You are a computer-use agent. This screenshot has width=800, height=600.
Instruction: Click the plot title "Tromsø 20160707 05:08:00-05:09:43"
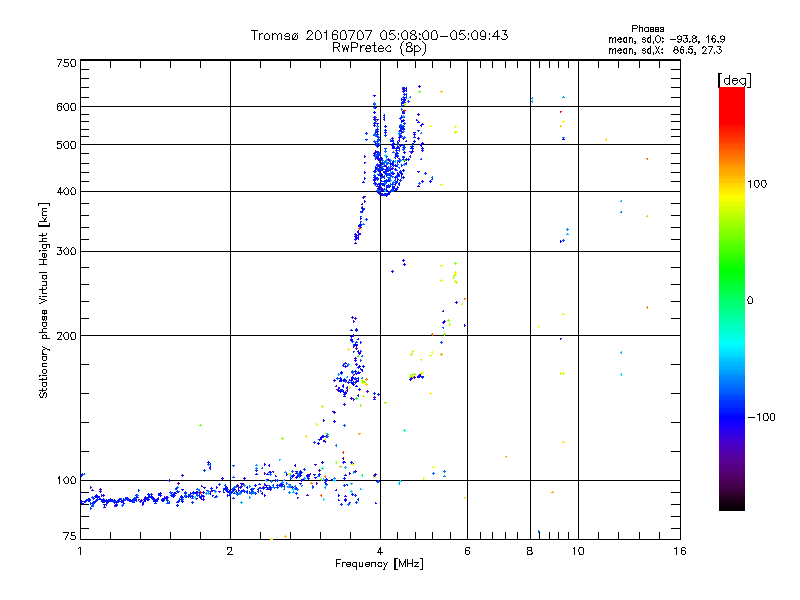(379, 35)
